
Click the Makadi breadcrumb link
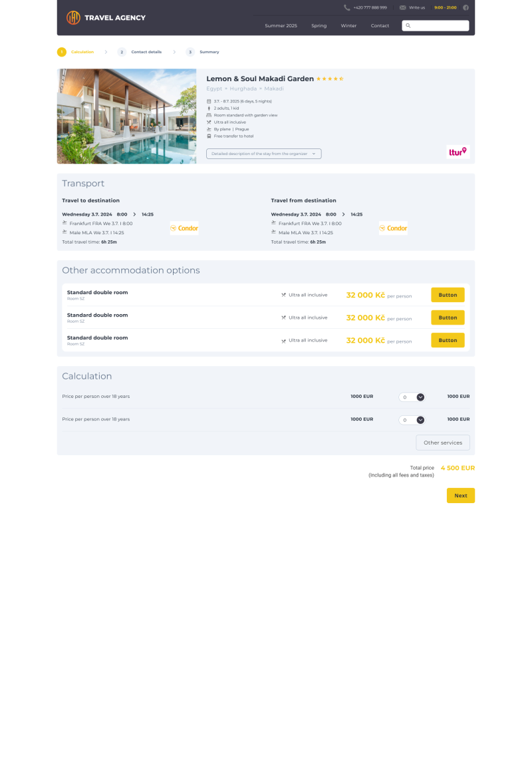[x=274, y=89]
